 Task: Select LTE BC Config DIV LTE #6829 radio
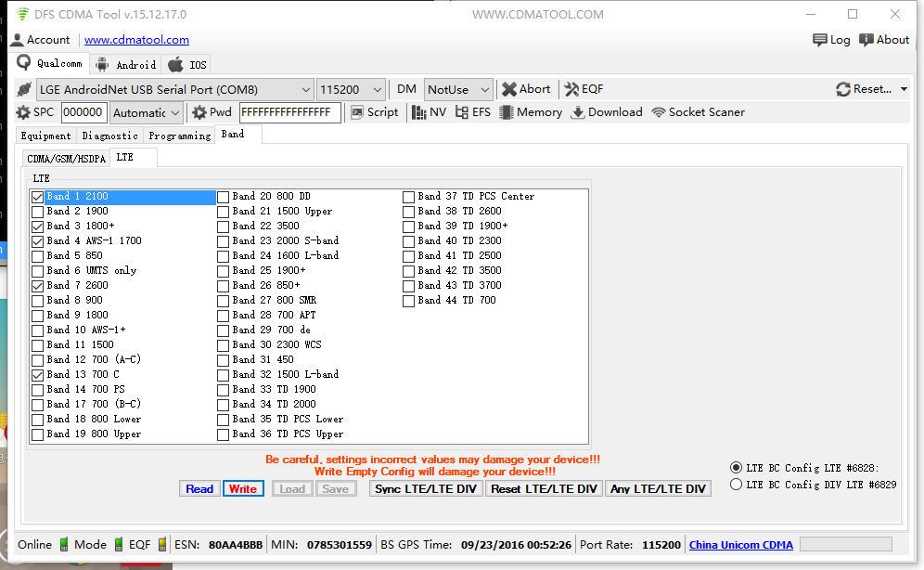tap(736, 485)
